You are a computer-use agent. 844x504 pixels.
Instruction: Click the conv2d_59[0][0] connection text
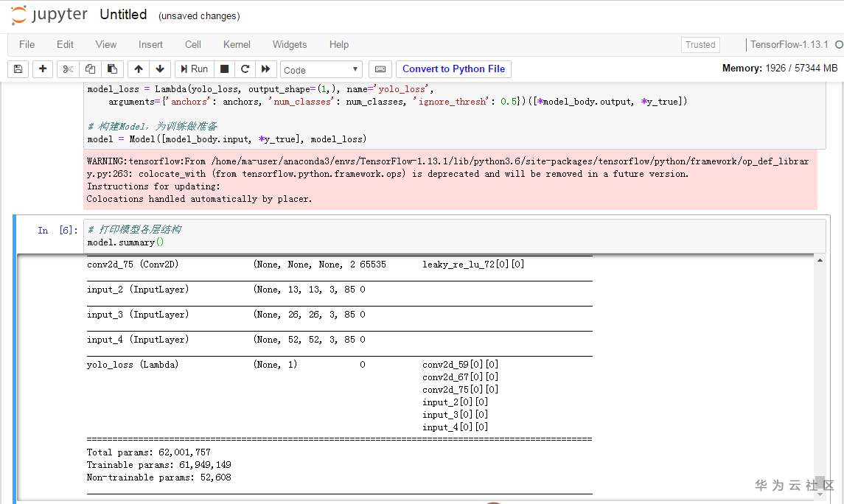coord(460,365)
